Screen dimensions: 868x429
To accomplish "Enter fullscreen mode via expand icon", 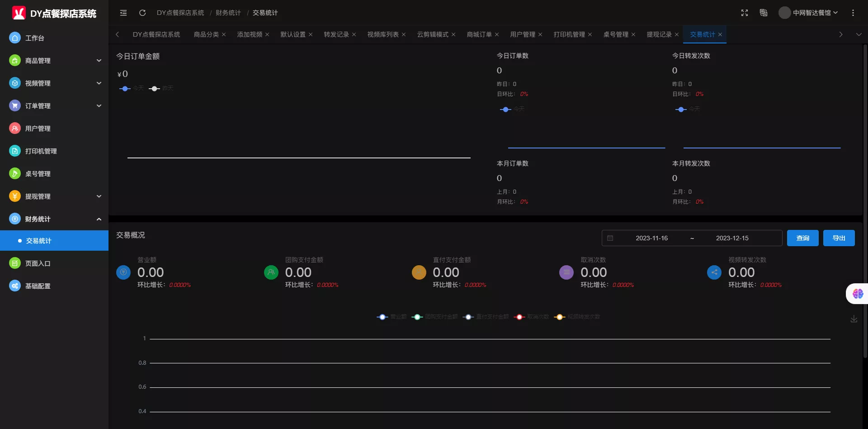I will 745,13.
